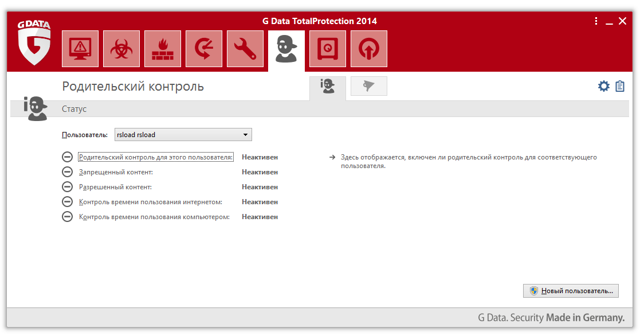
Task: Click the description text about parental control status
Action: click(x=469, y=162)
